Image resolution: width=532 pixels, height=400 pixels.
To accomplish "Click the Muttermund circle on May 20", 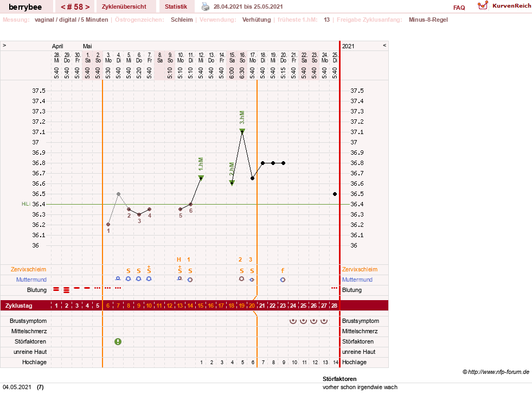I will pos(283,280).
